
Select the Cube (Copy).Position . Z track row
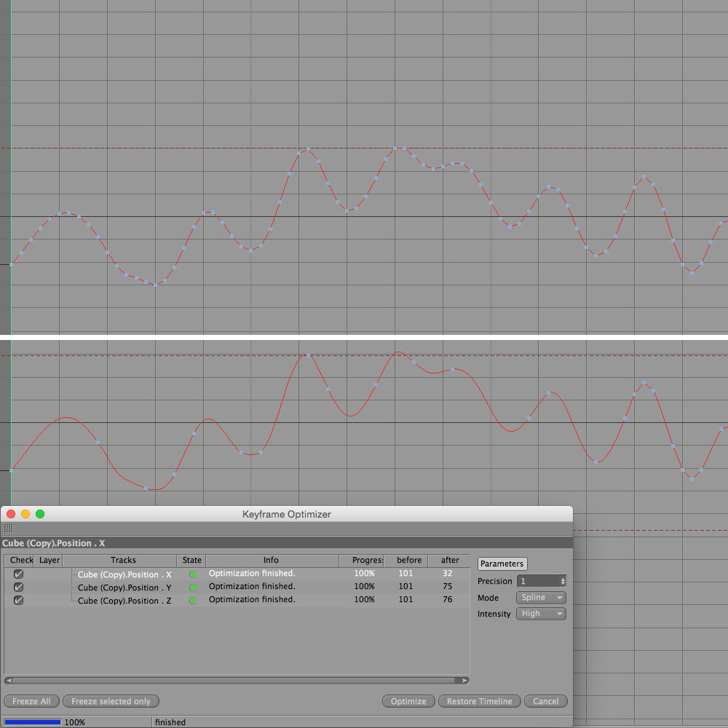(237, 601)
